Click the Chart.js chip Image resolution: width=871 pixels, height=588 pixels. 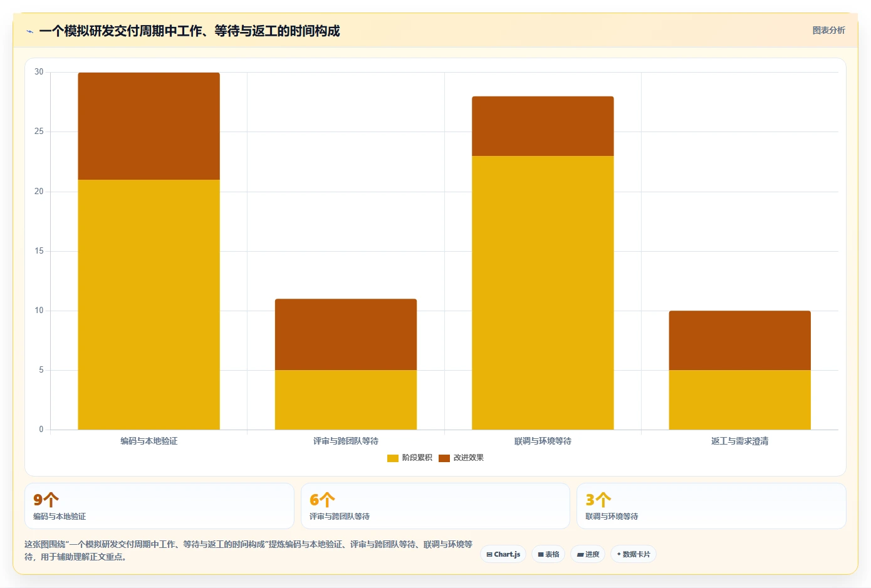pos(503,554)
